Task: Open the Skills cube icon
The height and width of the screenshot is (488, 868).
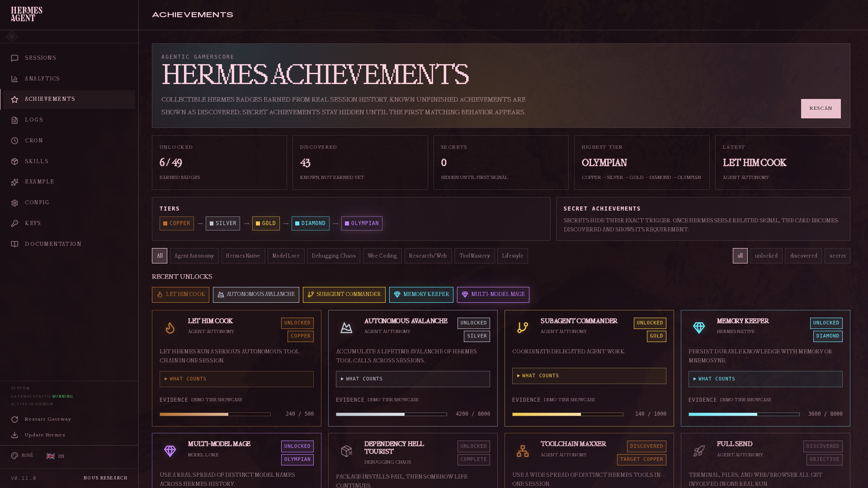Action: coord(14,162)
